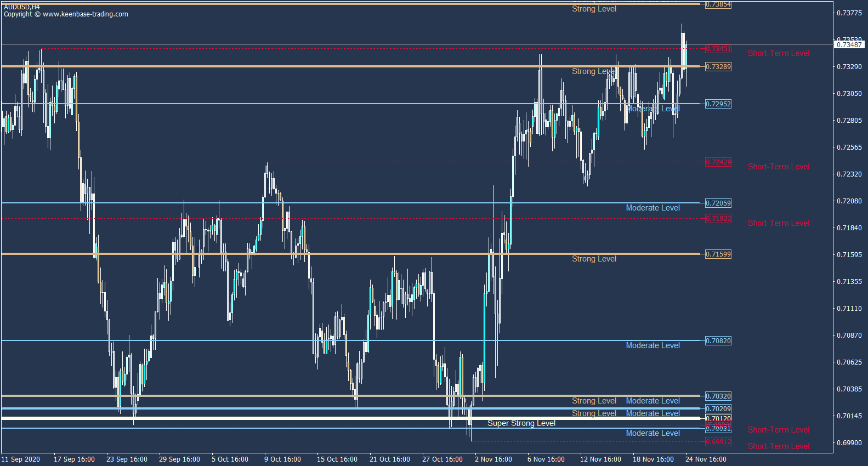
Task: Click Moderate Level label under the 0.72059 line
Action: pyautogui.click(x=653, y=208)
